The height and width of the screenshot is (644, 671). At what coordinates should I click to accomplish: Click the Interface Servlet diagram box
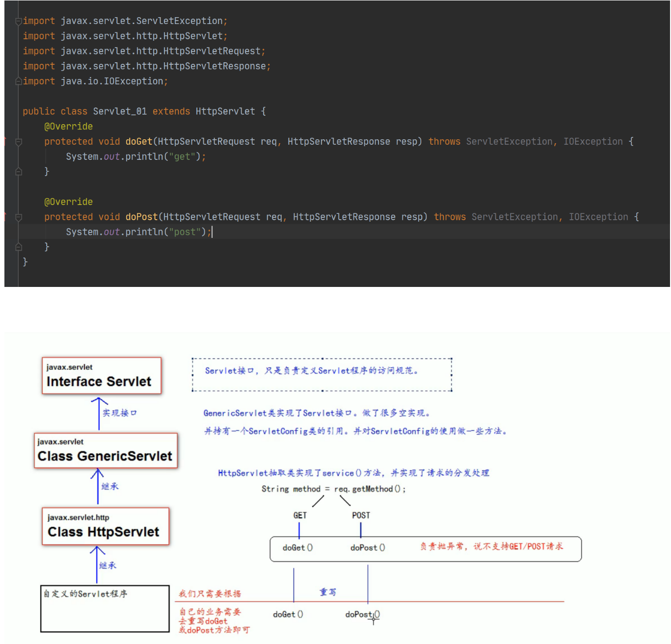[102, 376]
